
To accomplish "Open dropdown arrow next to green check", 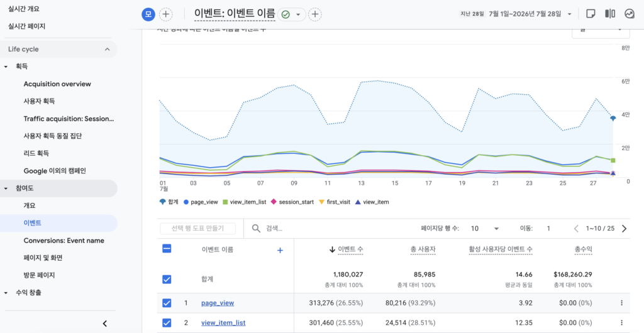I will click(298, 14).
